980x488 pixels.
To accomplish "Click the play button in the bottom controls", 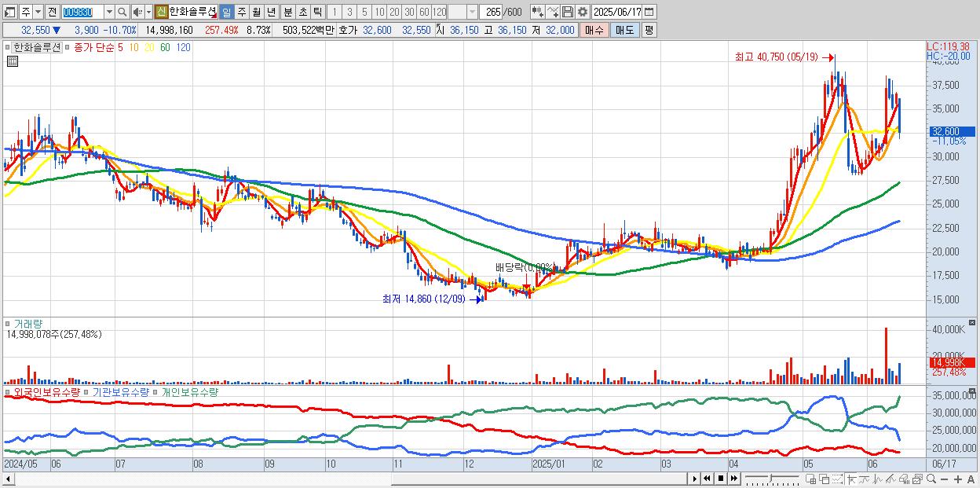I will 694,479.
